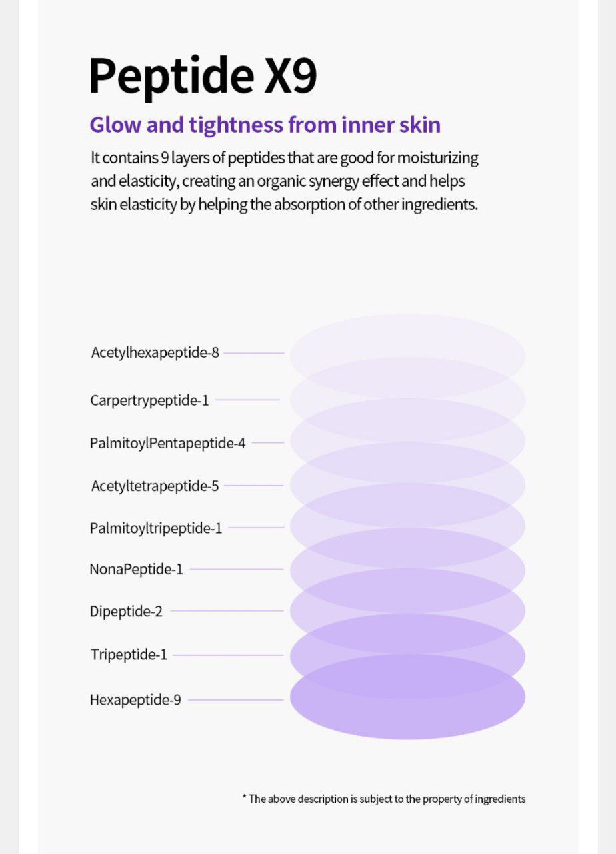Select the purple "Glow and tightness" heading

coord(265,125)
